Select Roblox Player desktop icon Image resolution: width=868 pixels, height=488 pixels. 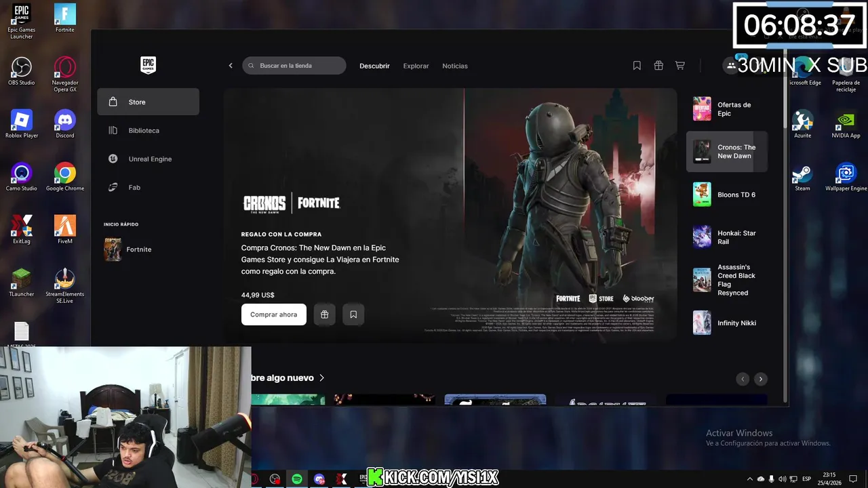(22, 124)
